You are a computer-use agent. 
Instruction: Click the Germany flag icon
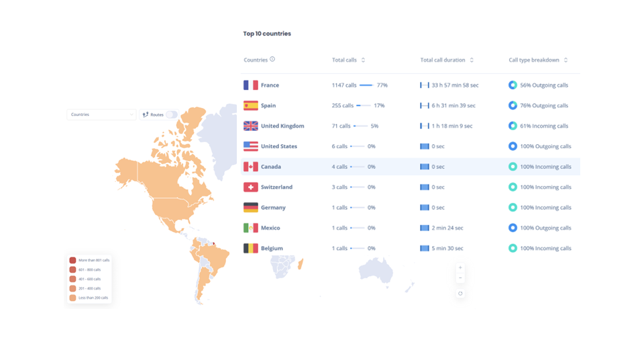click(x=250, y=207)
